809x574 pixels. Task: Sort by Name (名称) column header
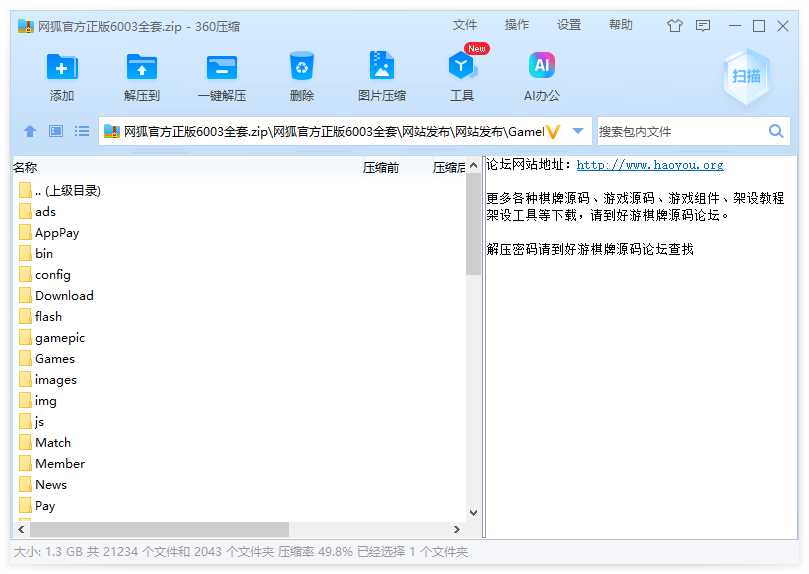tap(25, 168)
